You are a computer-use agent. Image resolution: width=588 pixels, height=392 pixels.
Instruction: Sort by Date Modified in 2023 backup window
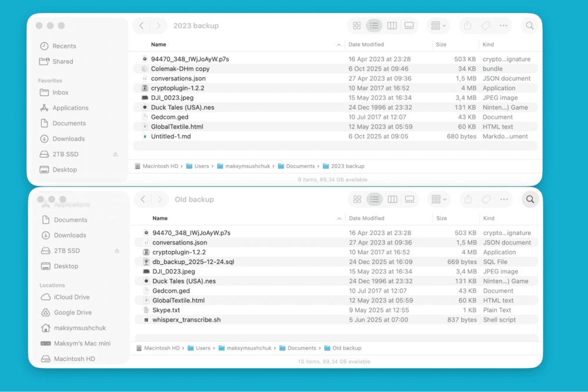tap(366, 45)
